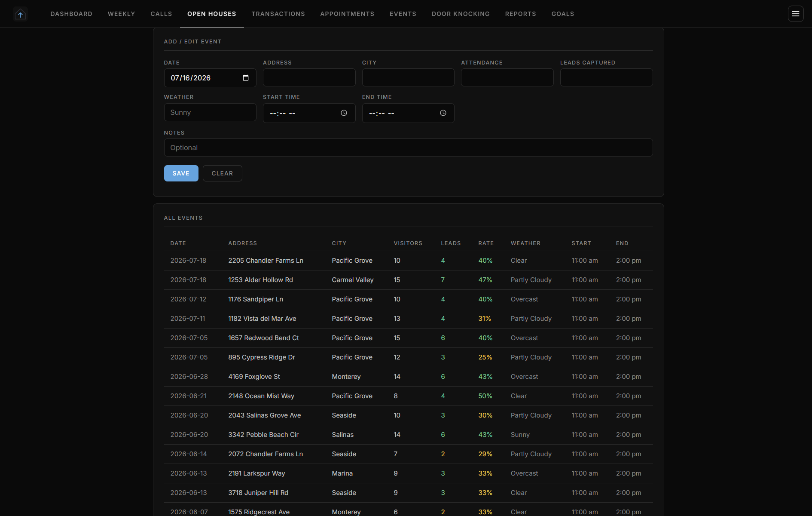Select the 1253 Alder Hollow Rd row
This screenshot has height=516, width=812.
click(x=408, y=280)
